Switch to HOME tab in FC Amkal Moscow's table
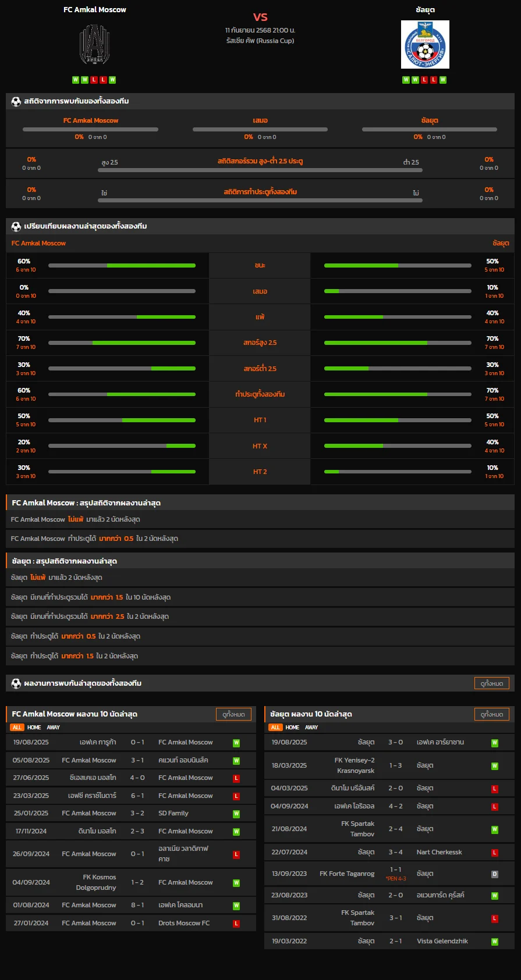 click(34, 728)
